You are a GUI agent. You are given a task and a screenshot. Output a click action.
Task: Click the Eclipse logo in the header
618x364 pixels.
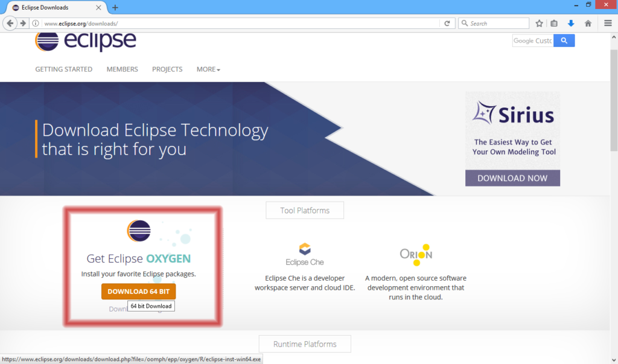coord(86,41)
